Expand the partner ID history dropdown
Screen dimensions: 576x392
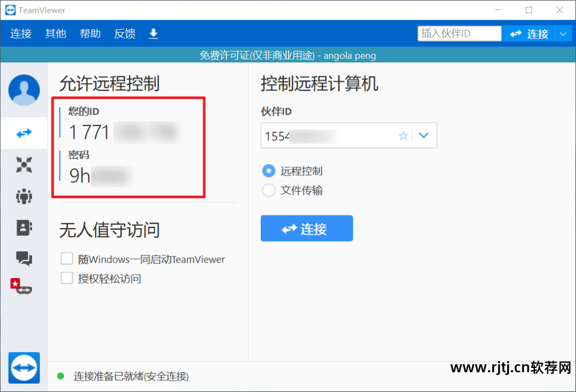coord(424,135)
